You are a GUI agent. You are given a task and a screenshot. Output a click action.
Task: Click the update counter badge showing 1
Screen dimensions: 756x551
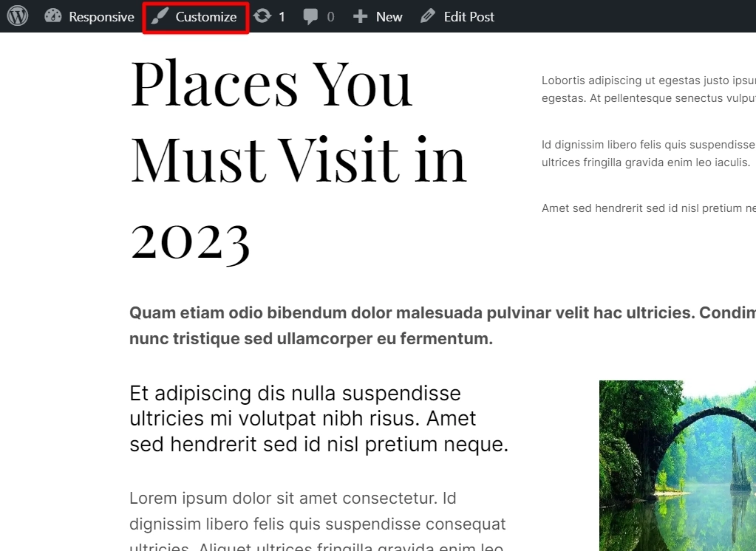(x=279, y=16)
